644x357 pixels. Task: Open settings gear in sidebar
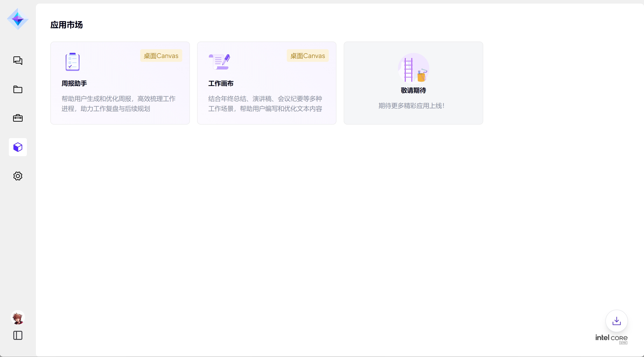click(18, 176)
